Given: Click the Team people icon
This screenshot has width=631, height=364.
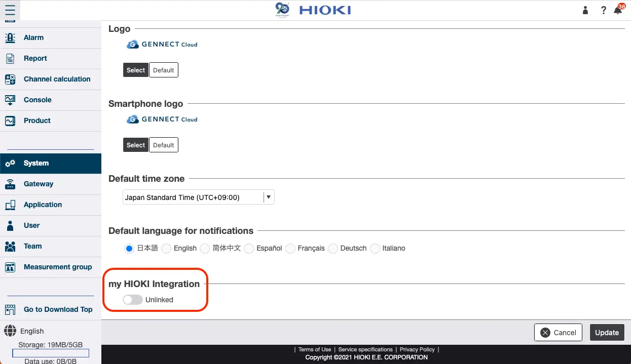Looking at the screenshot, I should [10, 246].
